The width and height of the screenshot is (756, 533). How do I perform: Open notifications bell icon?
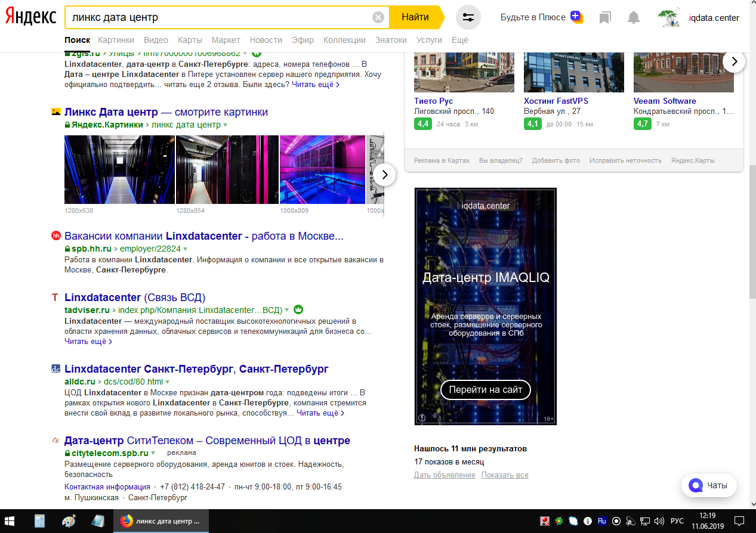[x=634, y=18]
